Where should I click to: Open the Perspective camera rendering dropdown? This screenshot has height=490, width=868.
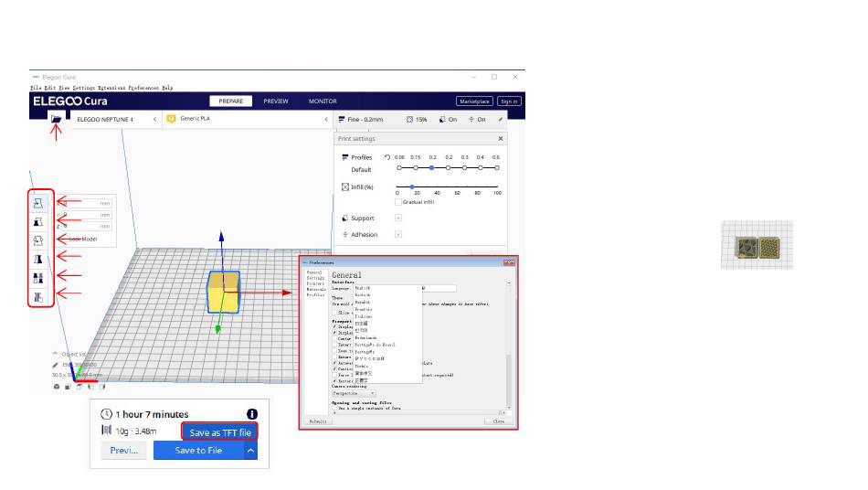(354, 393)
